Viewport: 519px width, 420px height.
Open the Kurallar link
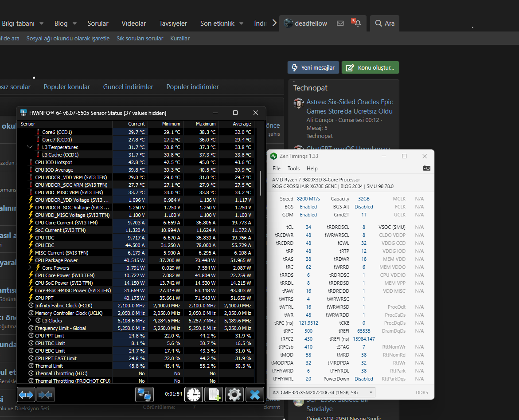pyautogui.click(x=180, y=39)
